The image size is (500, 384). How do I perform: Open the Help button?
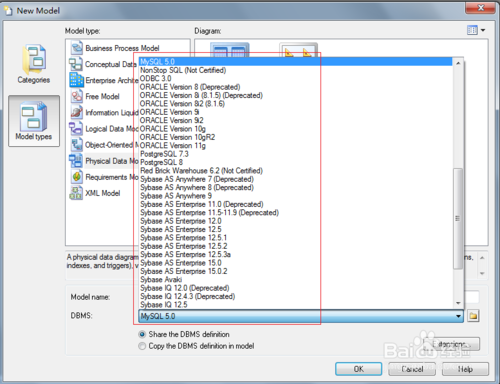coord(465,369)
